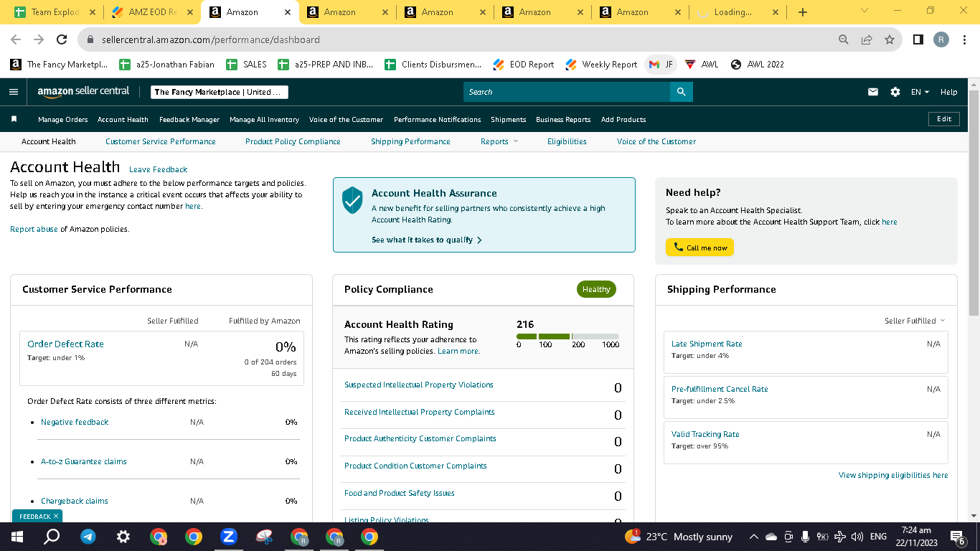Click the Call me now button
Image resolution: width=980 pixels, height=551 pixels.
point(699,248)
